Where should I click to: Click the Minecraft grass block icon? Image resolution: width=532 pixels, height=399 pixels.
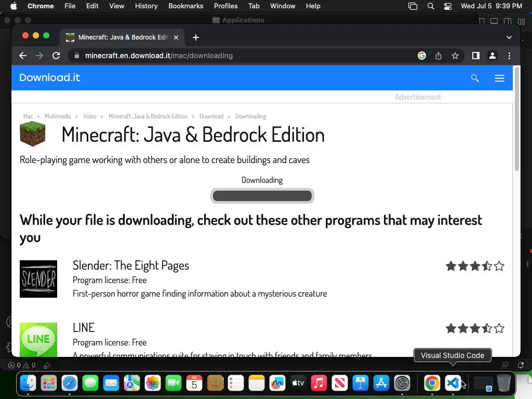(x=33, y=134)
